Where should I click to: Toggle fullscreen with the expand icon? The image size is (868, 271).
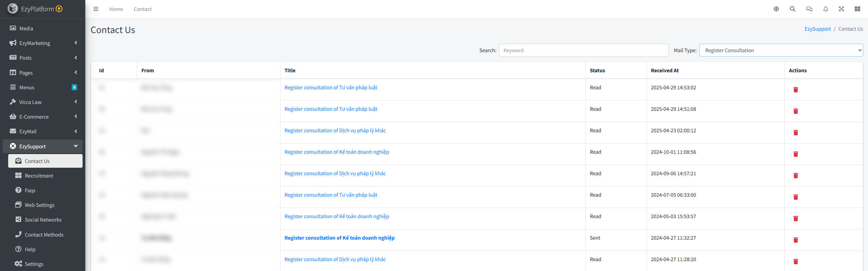pos(841,9)
